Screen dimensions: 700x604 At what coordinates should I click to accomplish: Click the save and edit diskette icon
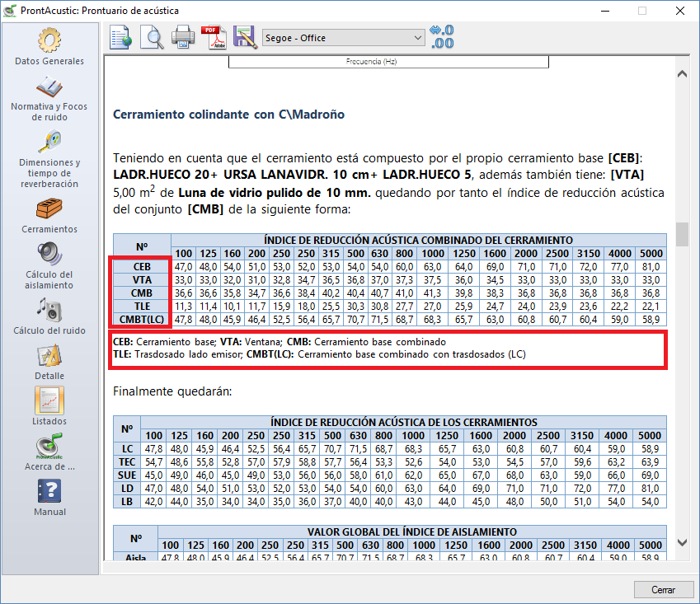click(x=245, y=37)
